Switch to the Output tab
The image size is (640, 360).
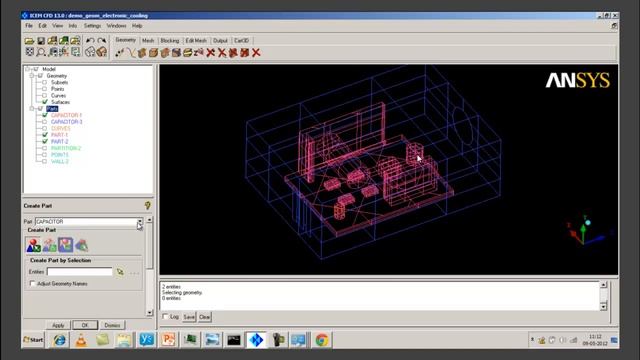click(220, 40)
